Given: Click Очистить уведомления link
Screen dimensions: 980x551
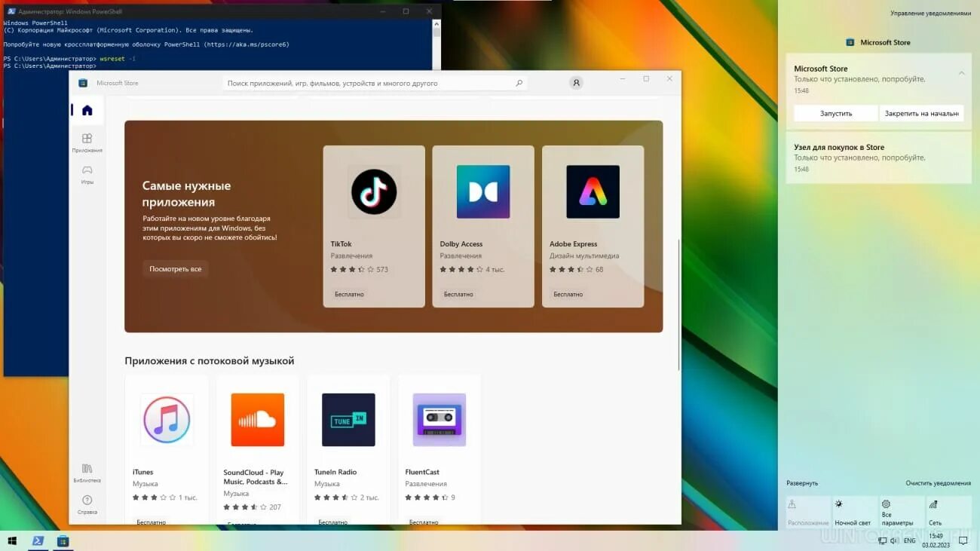Looking at the screenshot, I should [x=939, y=483].
